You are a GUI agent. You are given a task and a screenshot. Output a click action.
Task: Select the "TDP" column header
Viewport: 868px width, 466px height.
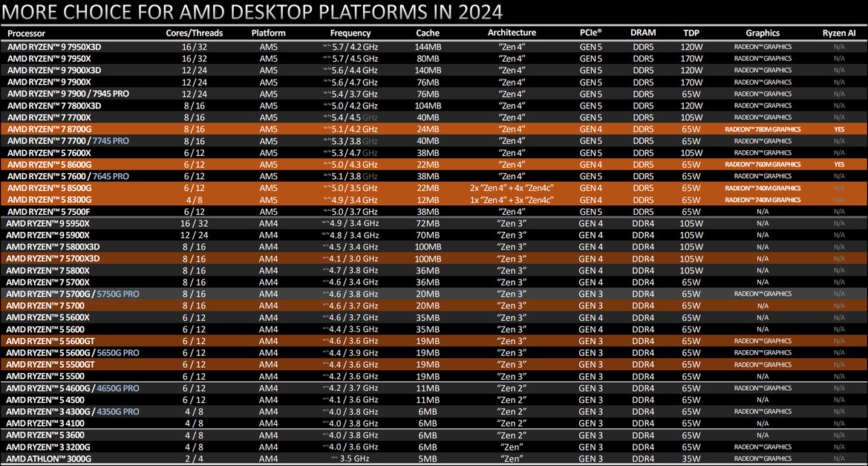pos(691,33)
